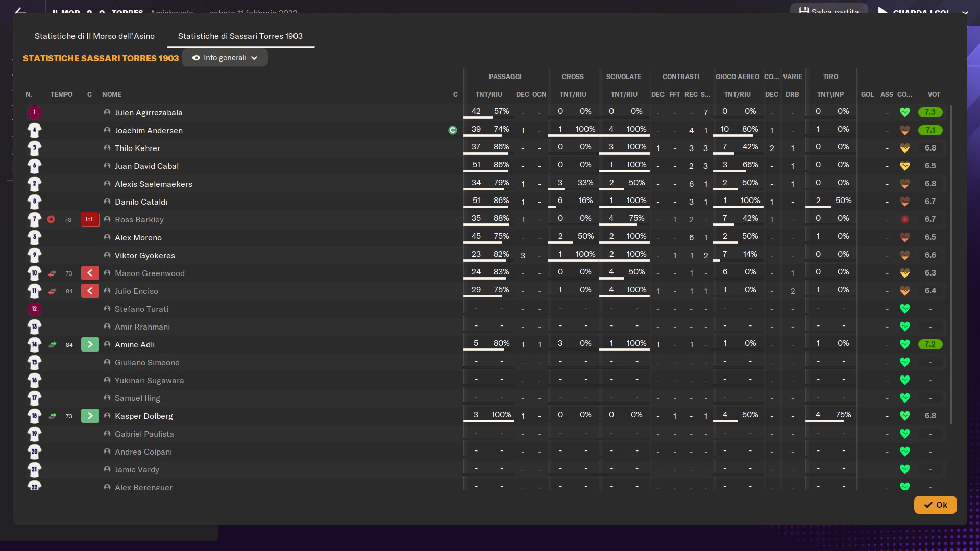Click Amine Adli's green substituted-on arrow
The image size is (980, 551).
[x=90, y=344]
